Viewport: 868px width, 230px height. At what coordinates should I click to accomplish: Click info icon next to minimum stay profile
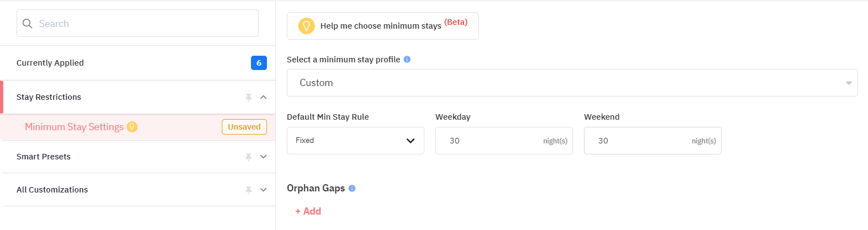[407, 60]
